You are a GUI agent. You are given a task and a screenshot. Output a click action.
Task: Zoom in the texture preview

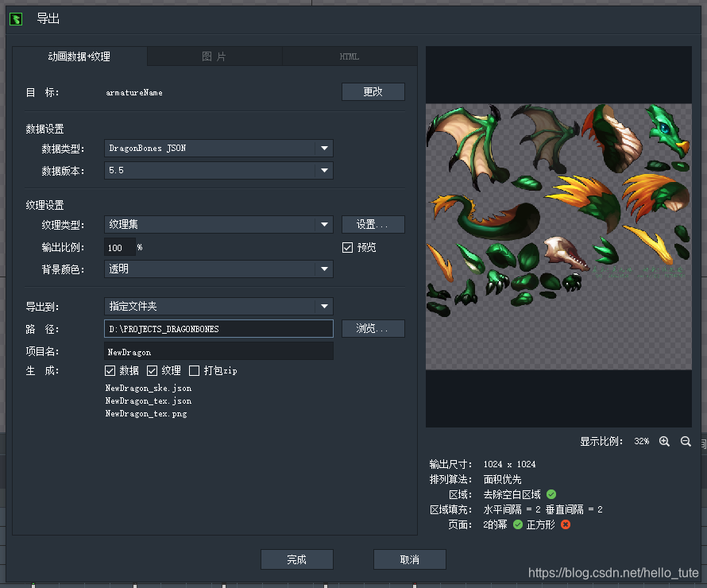coord(664,442)
